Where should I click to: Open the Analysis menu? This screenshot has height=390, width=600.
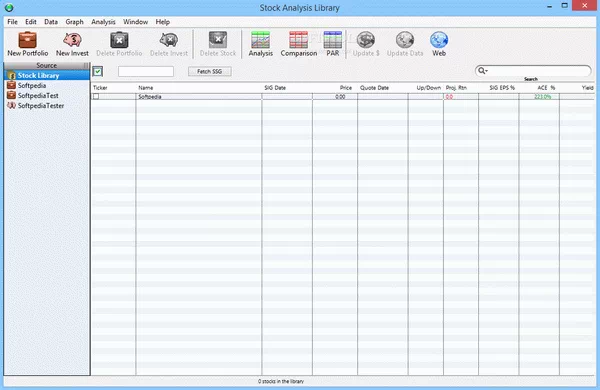(103, 22)
